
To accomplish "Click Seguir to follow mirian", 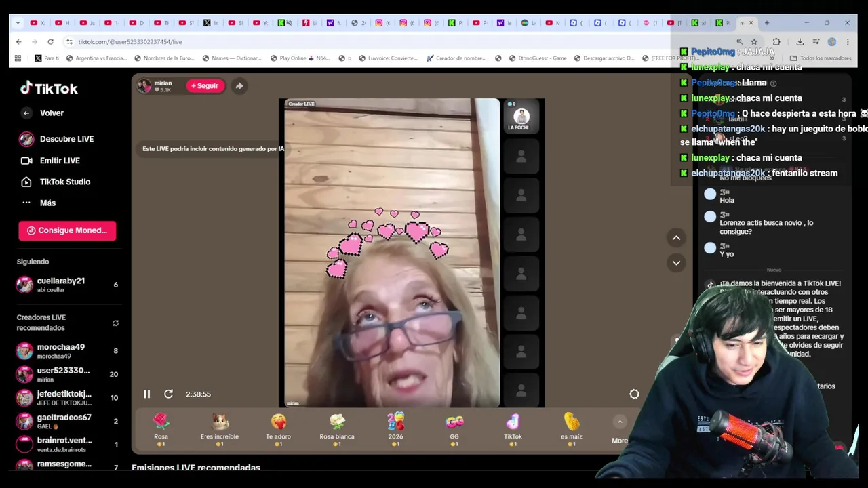I will pyautogui.click(x=205, y=86).
